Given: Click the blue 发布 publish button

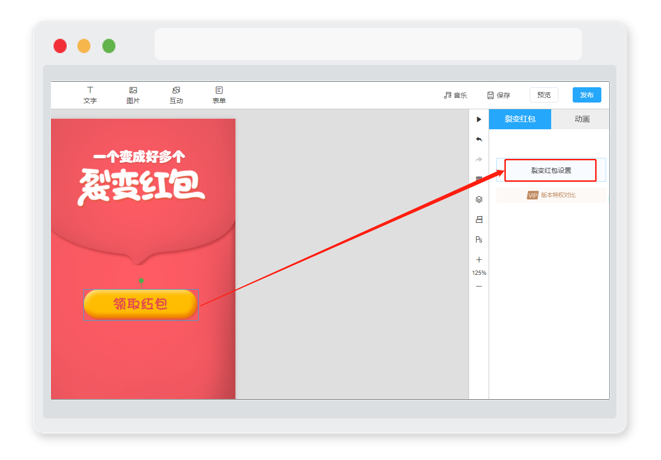Looking at the screenshot, I should (587, 95).
